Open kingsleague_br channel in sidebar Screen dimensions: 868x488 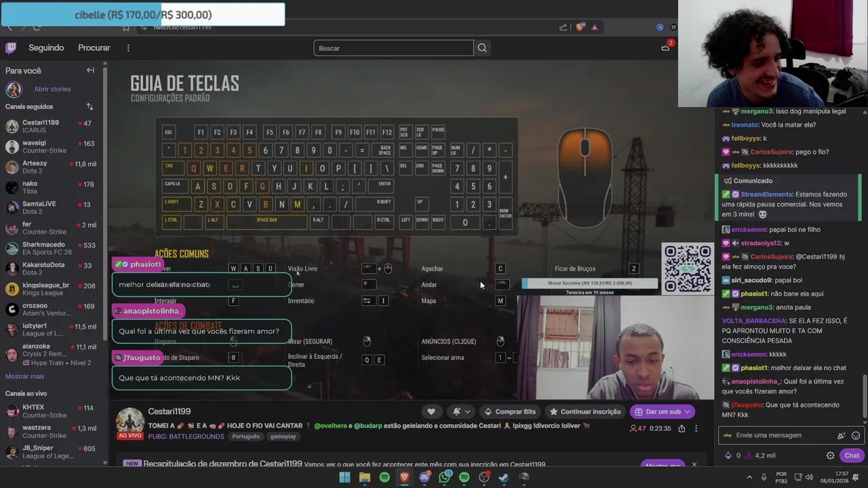52,289
